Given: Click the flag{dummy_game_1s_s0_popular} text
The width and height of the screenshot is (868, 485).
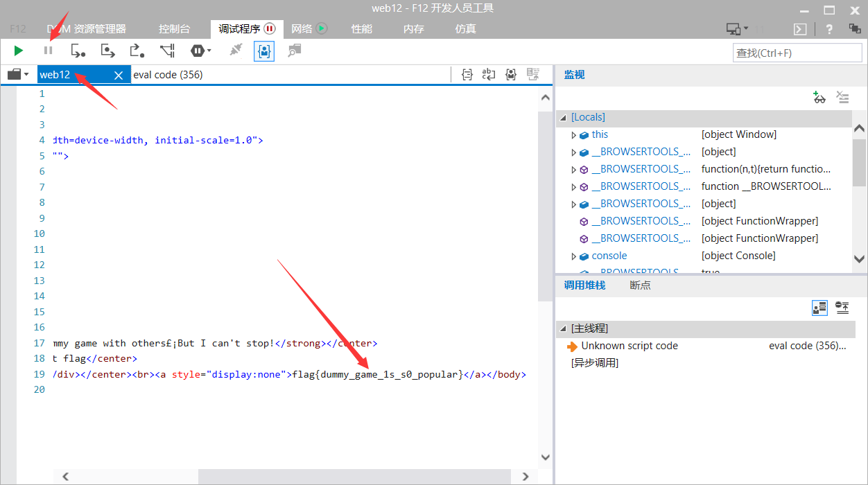Looking at the screenshot, I should coord(377,374).
